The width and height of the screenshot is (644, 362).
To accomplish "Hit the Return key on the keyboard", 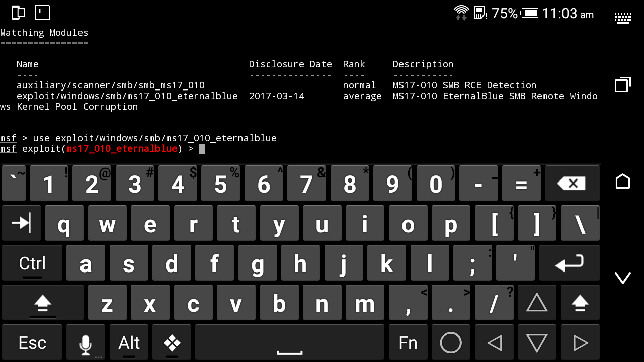I will (x=570, y=263).
